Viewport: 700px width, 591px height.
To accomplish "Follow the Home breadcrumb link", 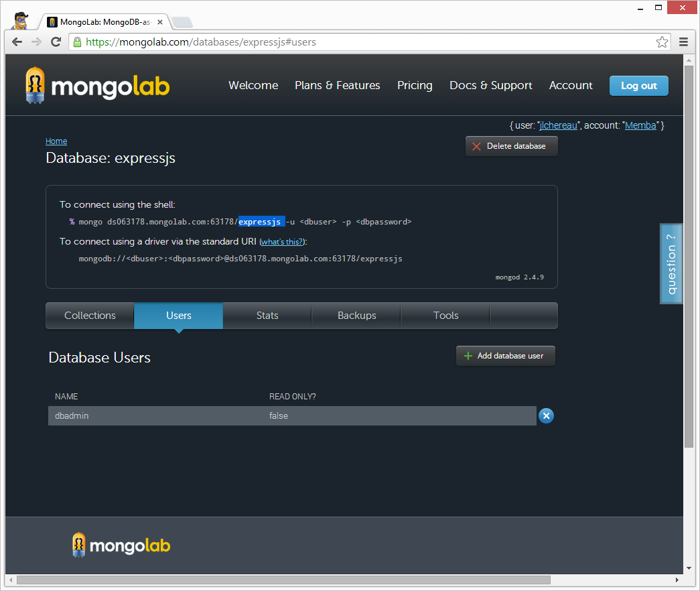I will (56, 141).
